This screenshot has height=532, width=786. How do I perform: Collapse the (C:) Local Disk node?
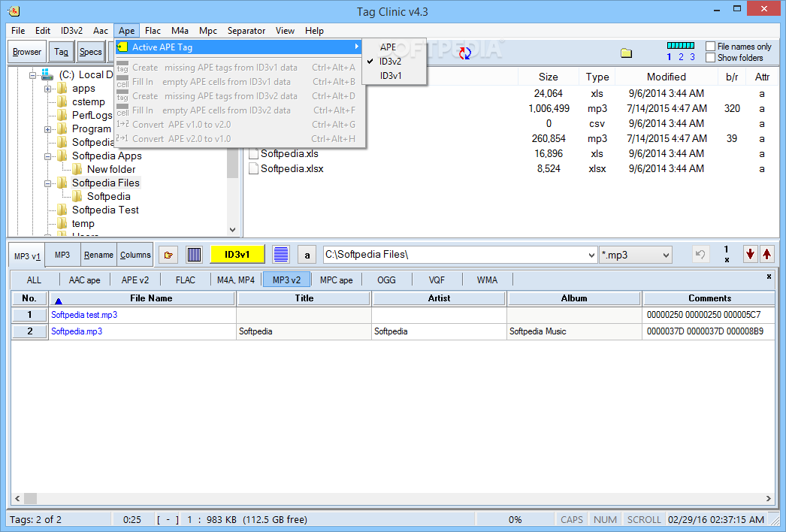32,75
